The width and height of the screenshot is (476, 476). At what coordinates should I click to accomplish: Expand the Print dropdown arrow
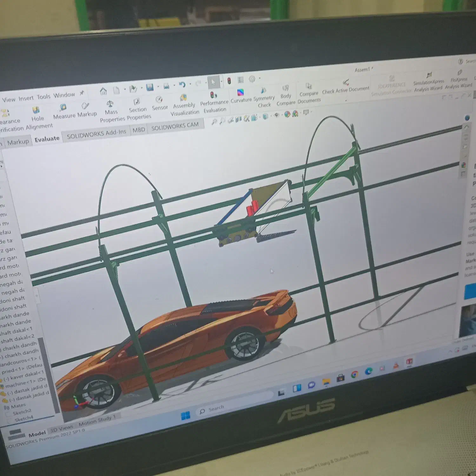(x=174, y=85)
